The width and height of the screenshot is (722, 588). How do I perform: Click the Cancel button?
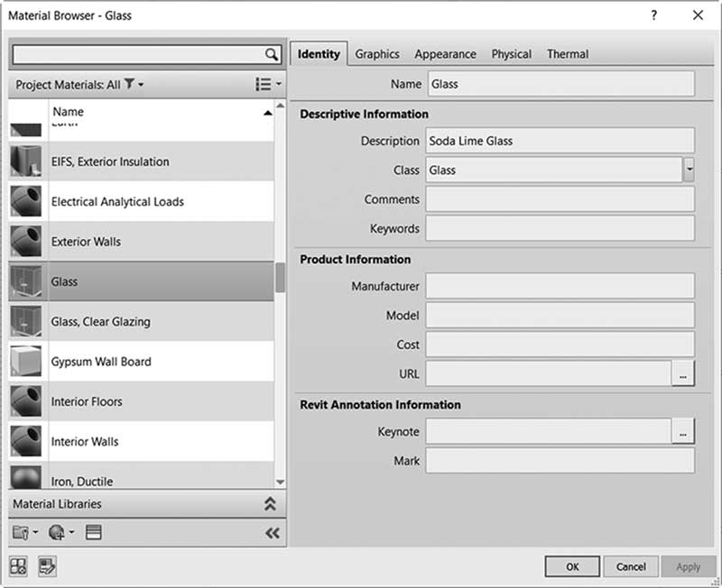[x=631, y=566]
